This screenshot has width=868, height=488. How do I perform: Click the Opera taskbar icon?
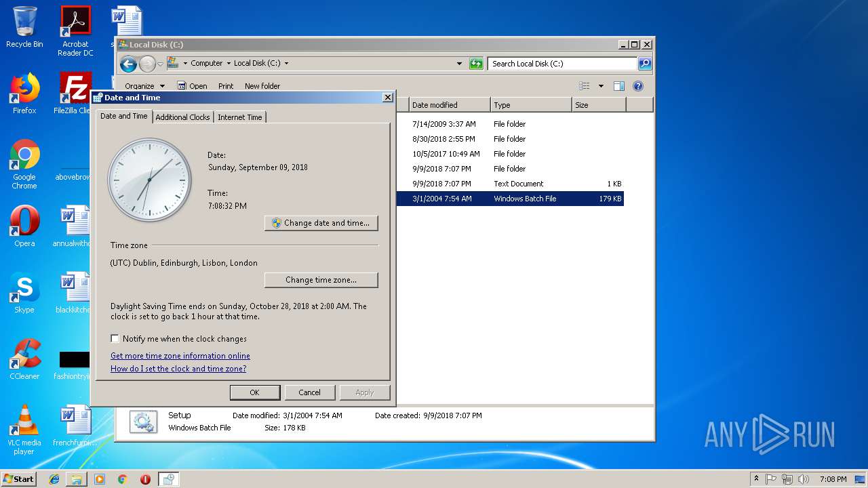145,479
